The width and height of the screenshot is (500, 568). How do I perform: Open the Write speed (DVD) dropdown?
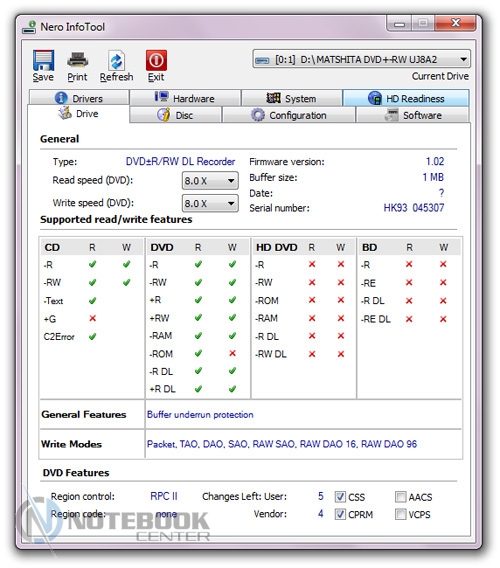pos(210,203)
